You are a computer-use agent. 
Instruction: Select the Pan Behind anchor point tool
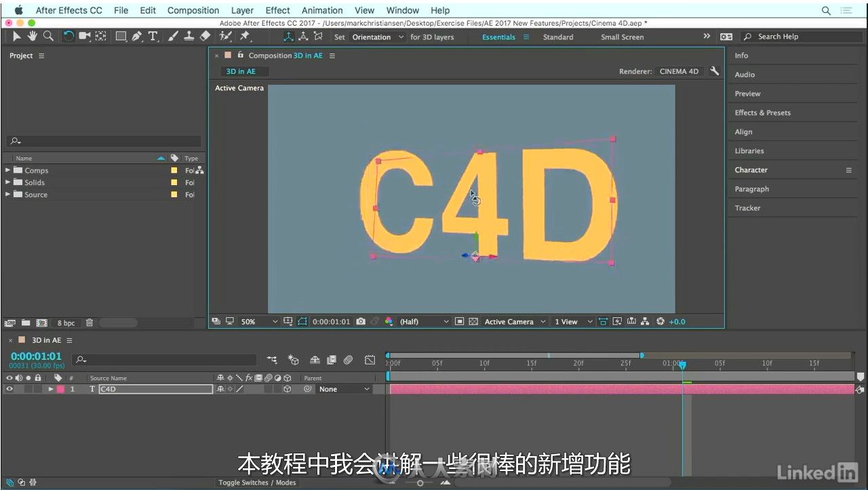tap(100, 37)
